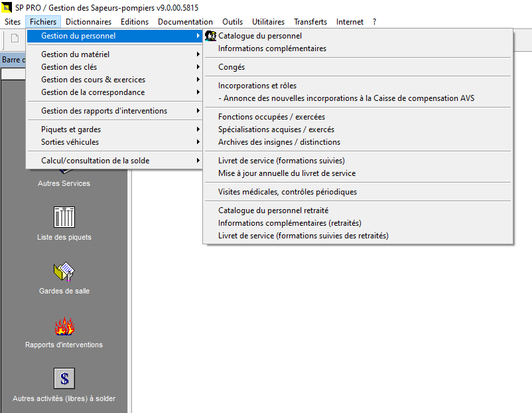Open Rapports d'interventions via the flames icon
The width and height of the screenshot is (532, 413).
coord(64,326)
